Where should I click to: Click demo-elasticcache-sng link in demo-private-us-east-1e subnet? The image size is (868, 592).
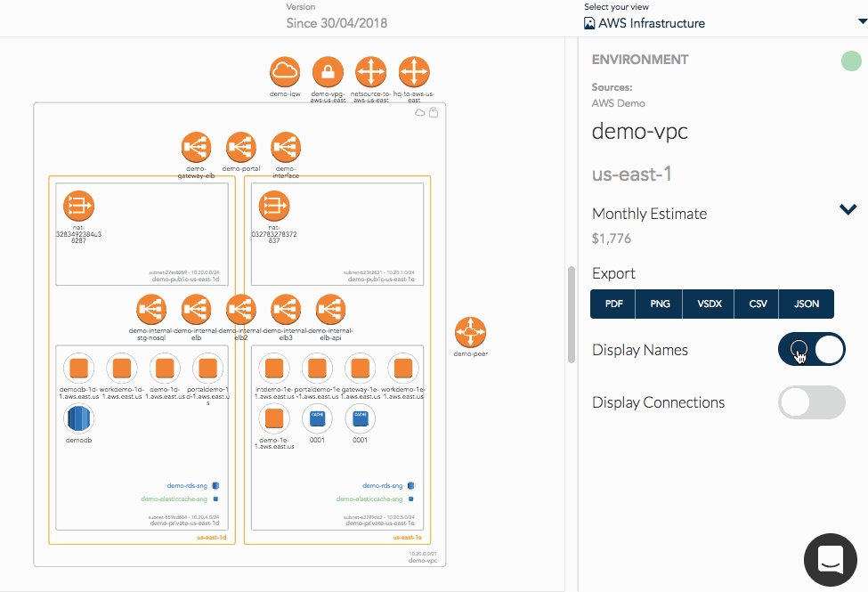click(x=369, y=499)
